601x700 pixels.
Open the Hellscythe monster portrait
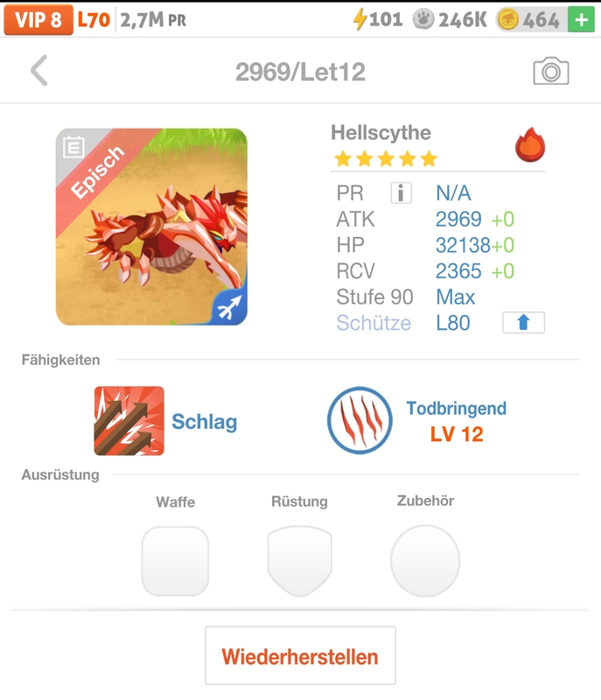coord(151,227)
